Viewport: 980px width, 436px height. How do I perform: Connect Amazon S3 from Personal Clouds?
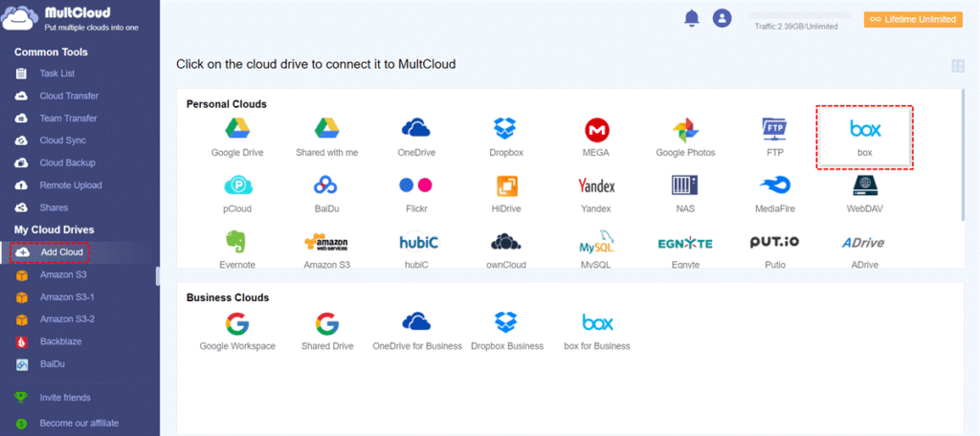click(x=327, y=250)
